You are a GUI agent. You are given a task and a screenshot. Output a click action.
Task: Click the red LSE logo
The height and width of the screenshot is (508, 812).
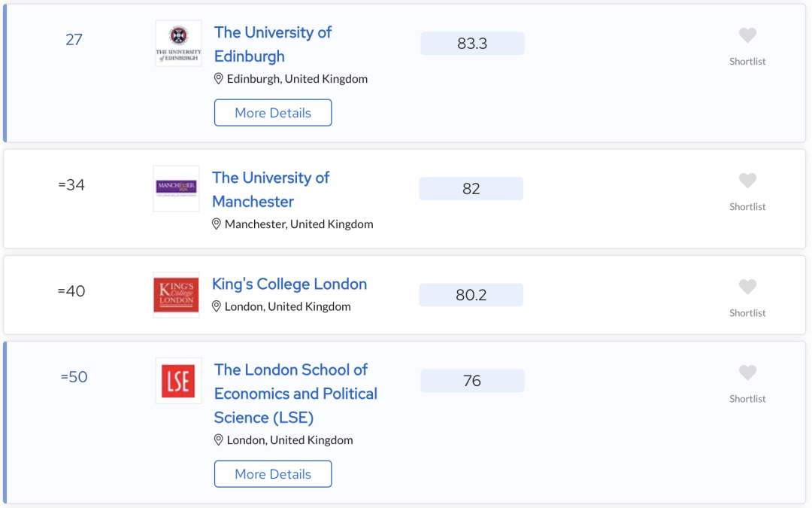179,381
